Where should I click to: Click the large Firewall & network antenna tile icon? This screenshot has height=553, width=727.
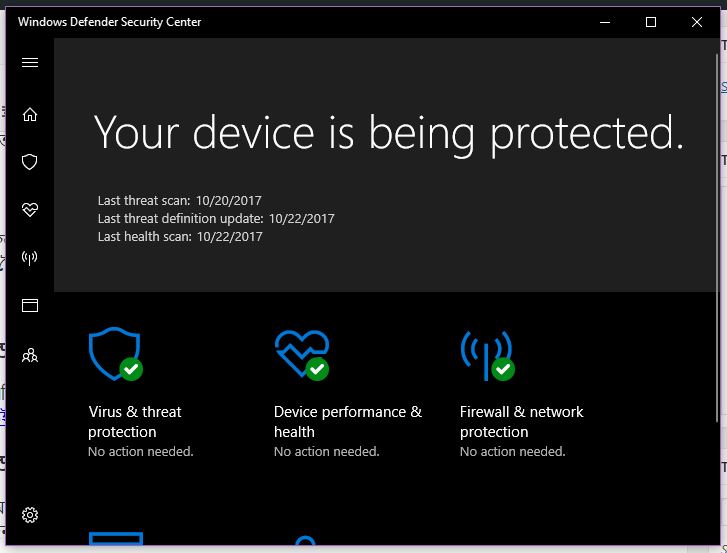pos(487,354)
